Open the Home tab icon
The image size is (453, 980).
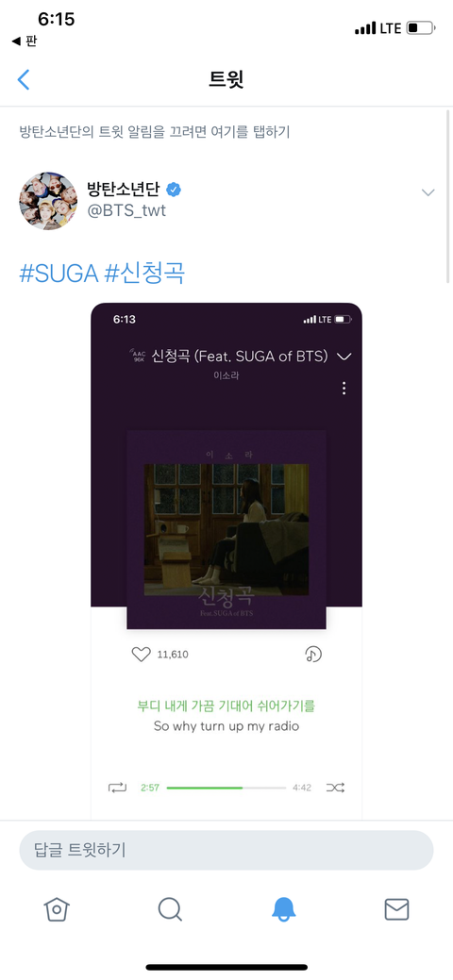56,909
